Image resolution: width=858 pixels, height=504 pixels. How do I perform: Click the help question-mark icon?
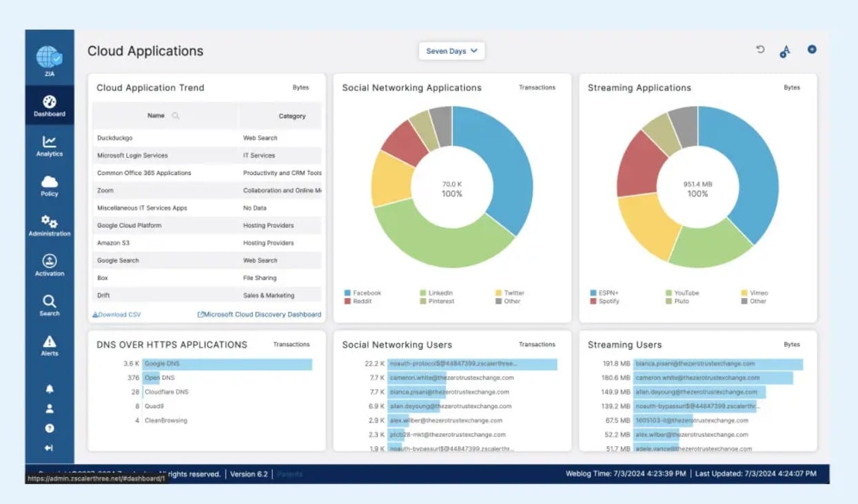click(x=48, y=426)
